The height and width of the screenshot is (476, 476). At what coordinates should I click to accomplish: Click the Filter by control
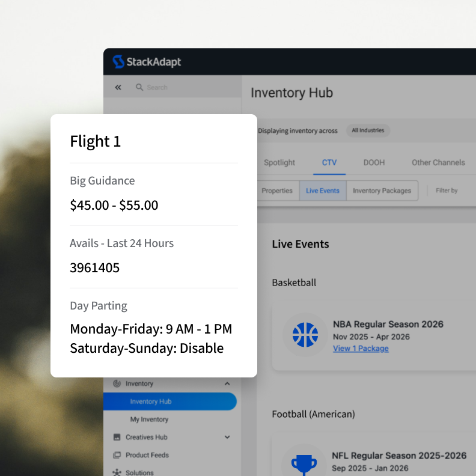447,191
